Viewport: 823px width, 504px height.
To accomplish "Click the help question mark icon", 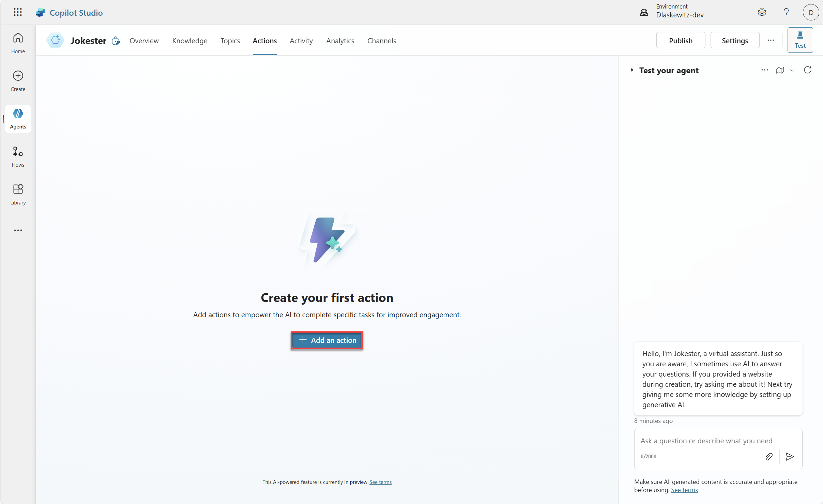I will click(x=786, y=12).
